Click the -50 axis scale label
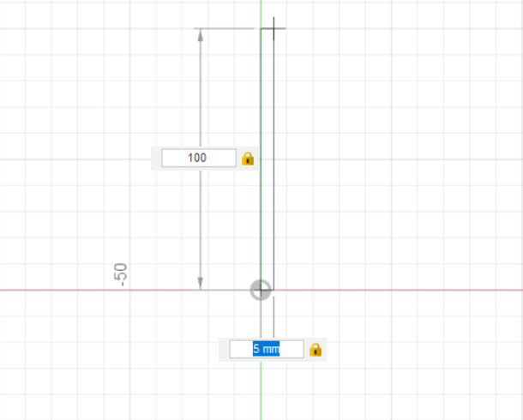 (x=120, y=274)
